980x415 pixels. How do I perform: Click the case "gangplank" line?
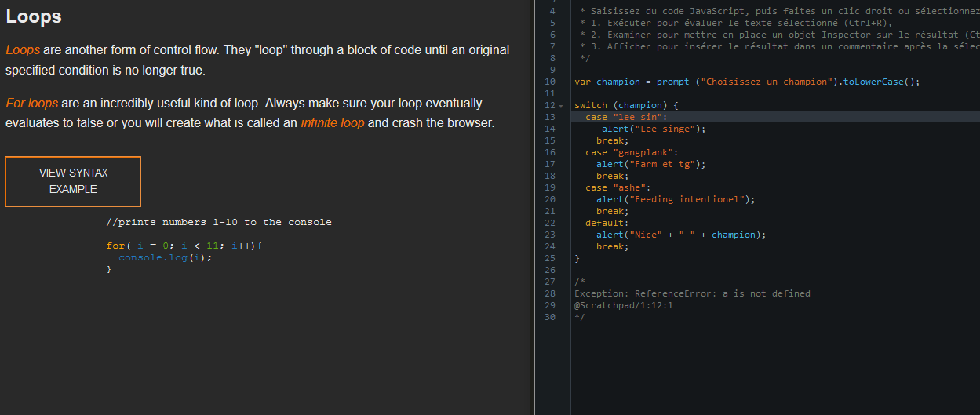631,152
